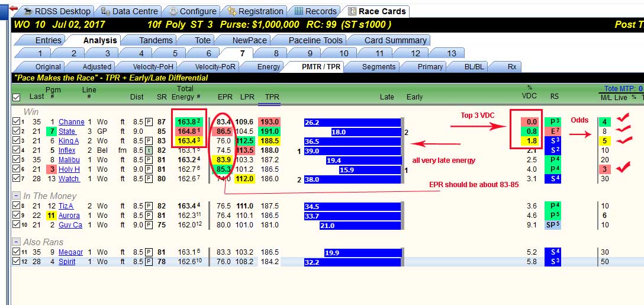Select race number 8 tab
The width and height of the screenshot is (644, 305).
click(x=276, y=53)
